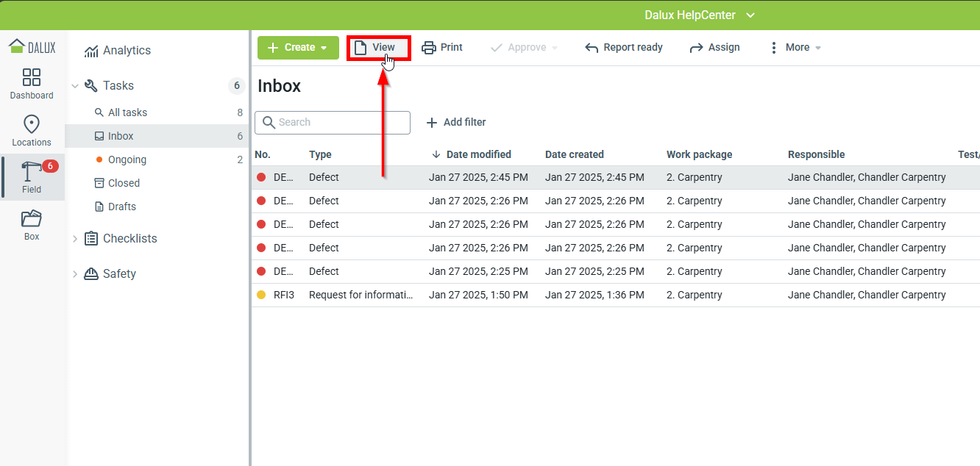Viewport: 980px width, 466px height.
Task: Open the Create dropdown button
Action: click(x=298, y=48)
